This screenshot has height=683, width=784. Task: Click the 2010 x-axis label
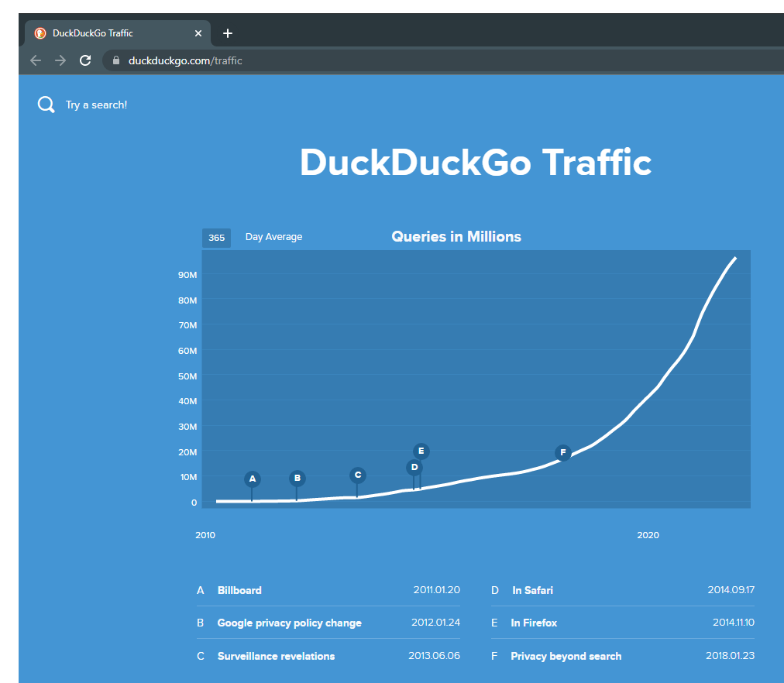pyautogui.click(x=205, y=535)
